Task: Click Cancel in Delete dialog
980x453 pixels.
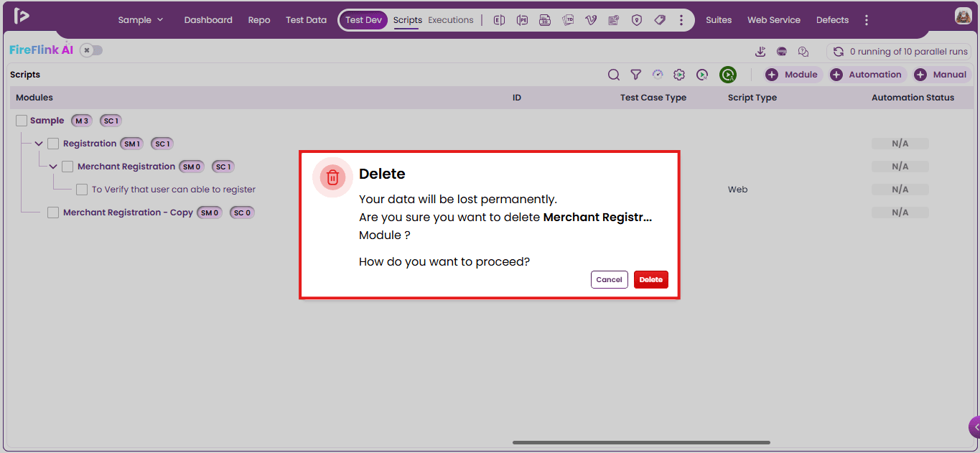Action: pyautogui.click(x=610, y=279)
